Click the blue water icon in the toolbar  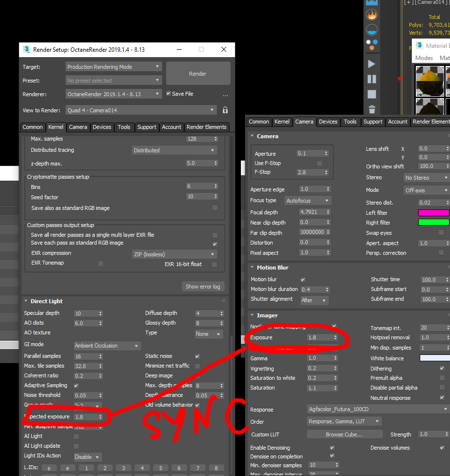pyautogui.click(x=372, y=30)
